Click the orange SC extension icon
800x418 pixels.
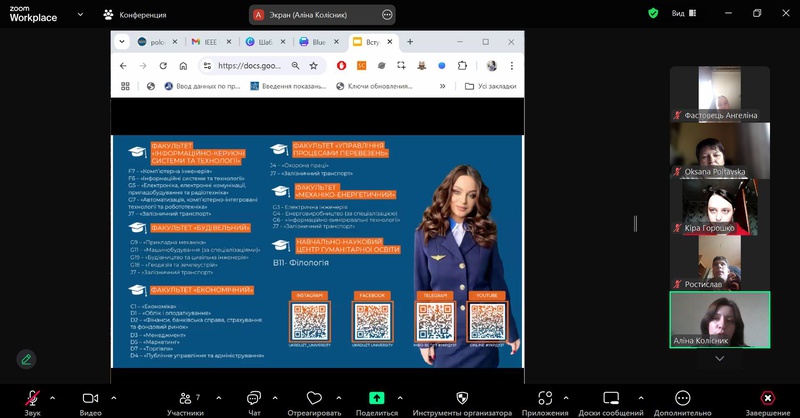[361, 65]
